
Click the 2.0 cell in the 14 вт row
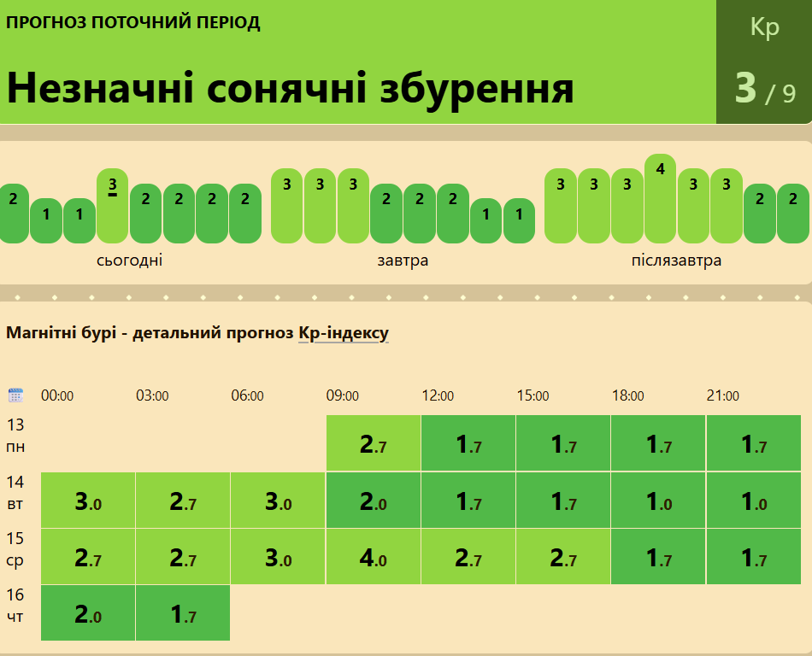[373, 501]
